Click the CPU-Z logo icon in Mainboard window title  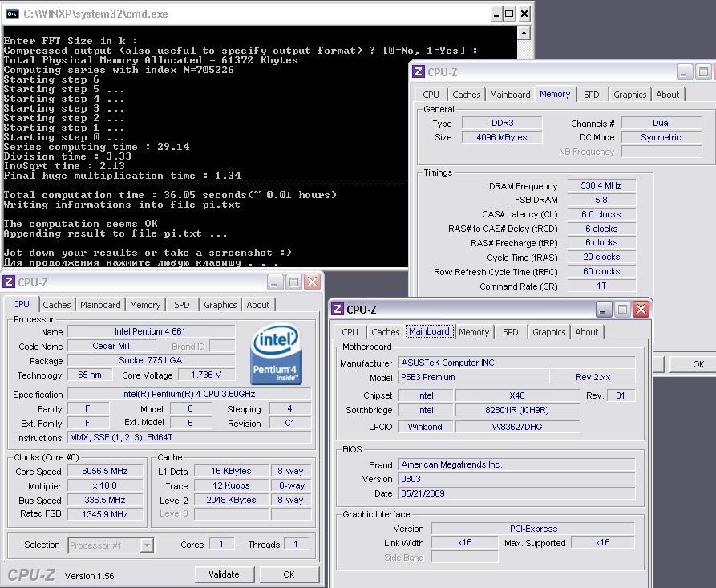pyautogui.click(x=337, y=310)
